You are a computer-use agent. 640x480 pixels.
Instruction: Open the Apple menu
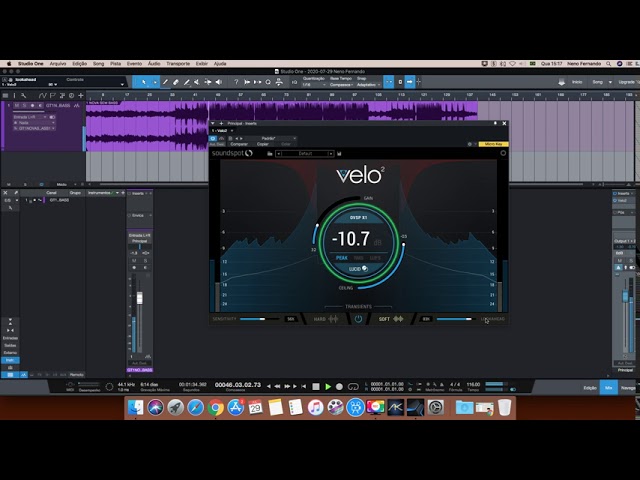pyautogui.click(x=9, y=64)
